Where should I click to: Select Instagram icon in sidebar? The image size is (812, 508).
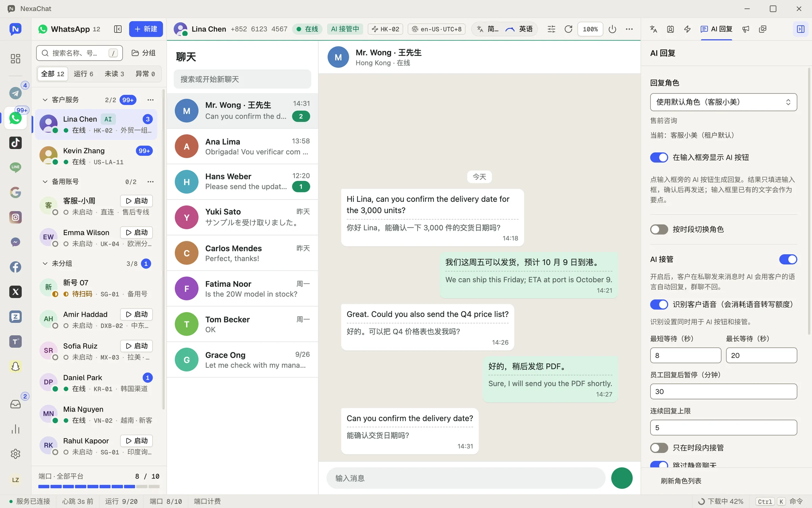16,217
